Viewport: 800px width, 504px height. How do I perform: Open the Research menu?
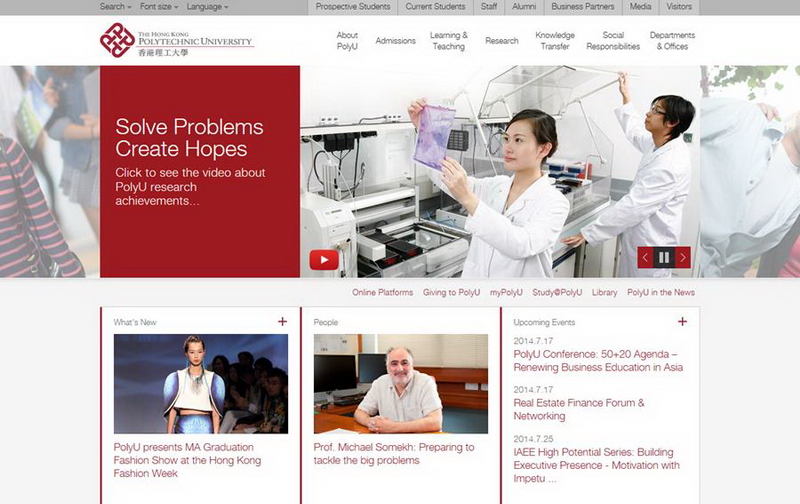tap(502, 41)
